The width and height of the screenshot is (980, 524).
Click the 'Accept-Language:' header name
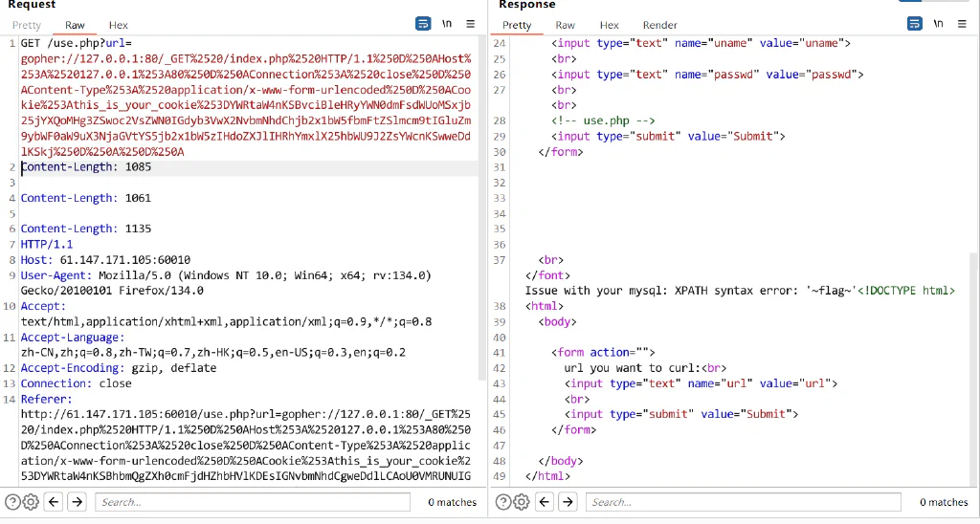coord(73,338)
